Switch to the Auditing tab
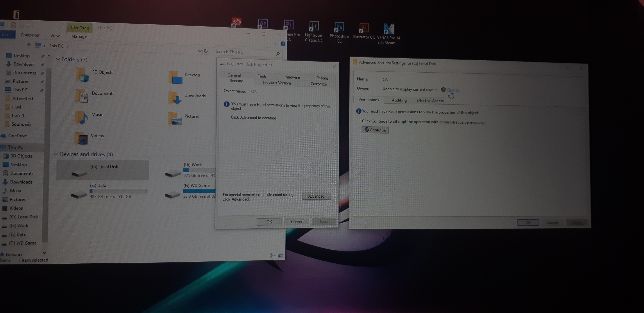644x313 pixels. click(399, 100)
